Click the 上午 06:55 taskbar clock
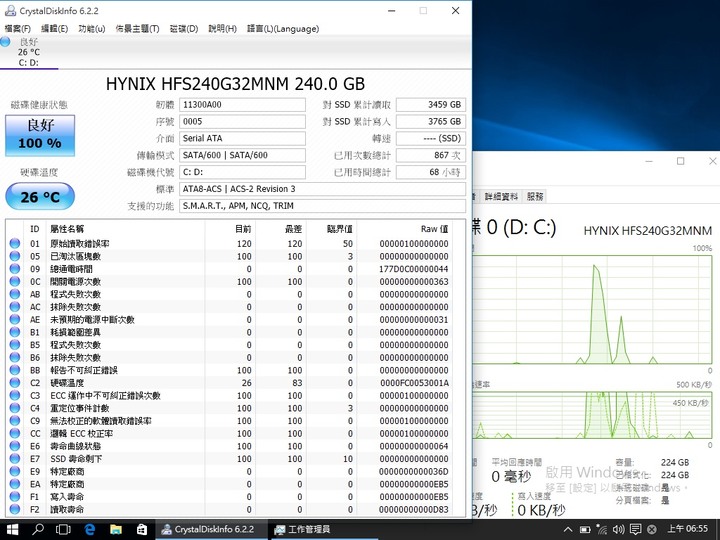 [687, 529]
